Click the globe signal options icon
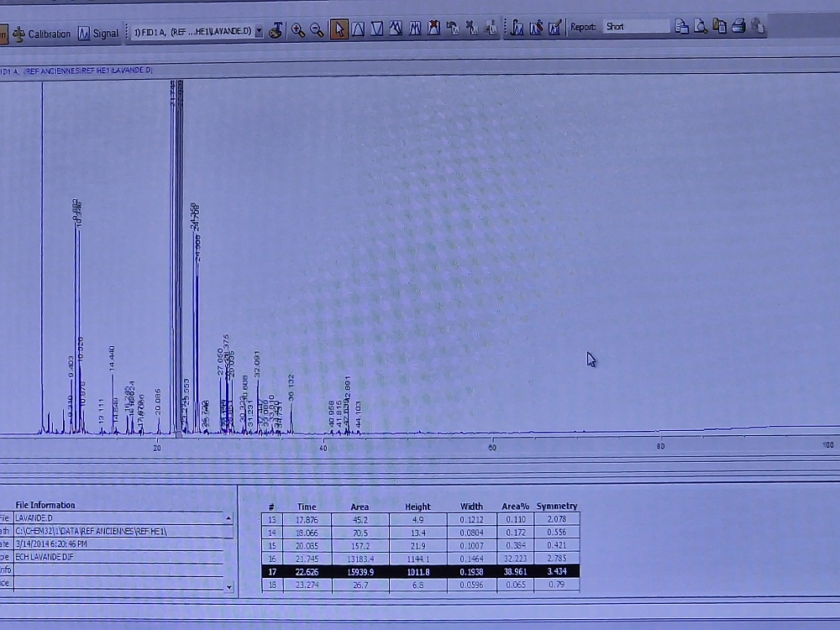 (x=275, y=31)
